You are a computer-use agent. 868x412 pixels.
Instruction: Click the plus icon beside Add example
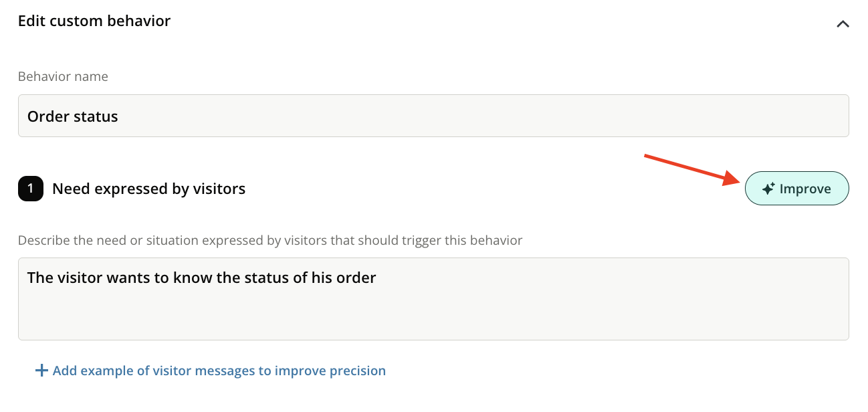(x=41, y=371)
